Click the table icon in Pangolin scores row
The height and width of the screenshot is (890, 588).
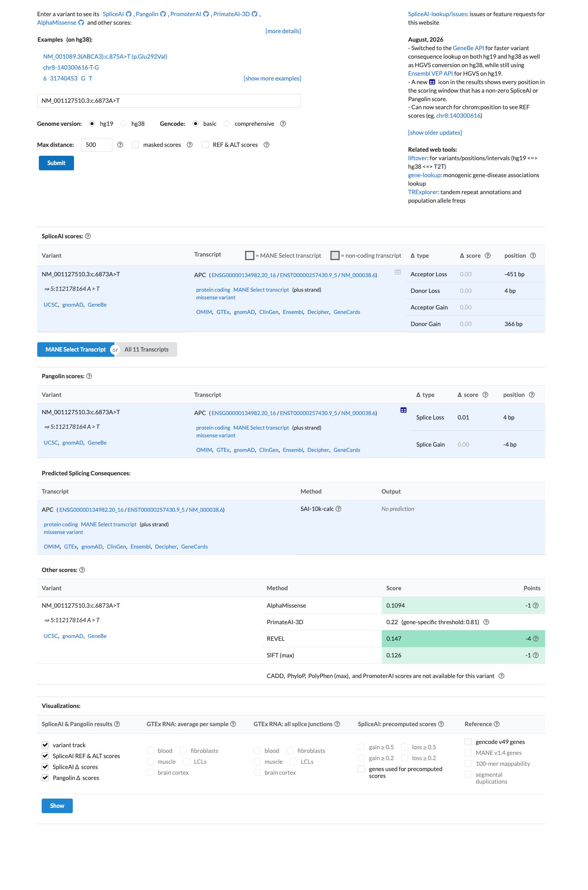pyautogui.click(x=403, y=410)
